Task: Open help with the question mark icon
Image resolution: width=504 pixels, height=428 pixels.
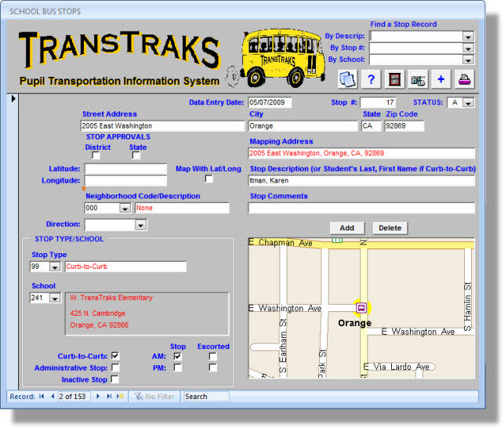Action: point(371,78)
